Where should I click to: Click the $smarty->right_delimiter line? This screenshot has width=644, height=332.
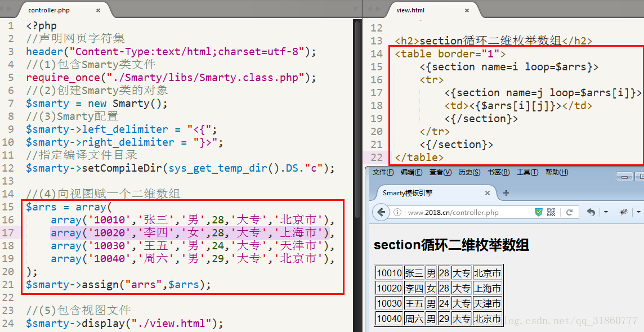[x=125, y=142]
